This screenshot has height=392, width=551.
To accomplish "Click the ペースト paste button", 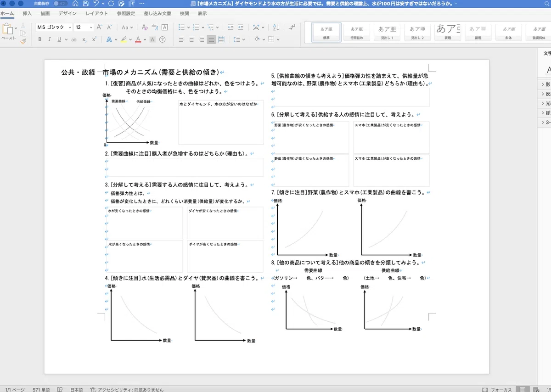I will click(8, 32).
